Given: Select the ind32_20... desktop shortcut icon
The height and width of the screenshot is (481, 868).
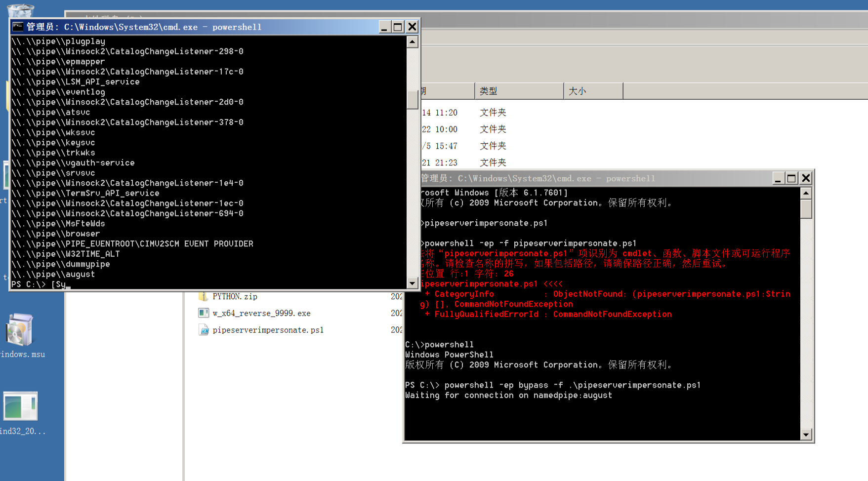Looking at the screenshot, I should [x=20, y=406].
